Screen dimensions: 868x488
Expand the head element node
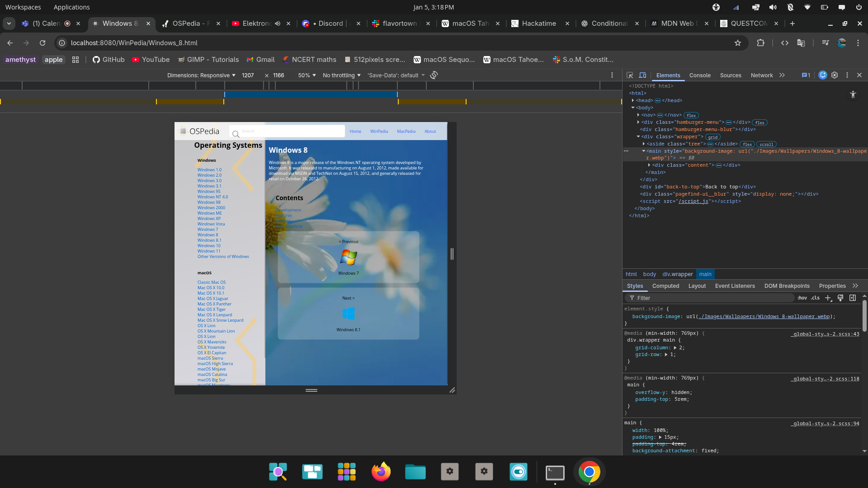point(633,100)
